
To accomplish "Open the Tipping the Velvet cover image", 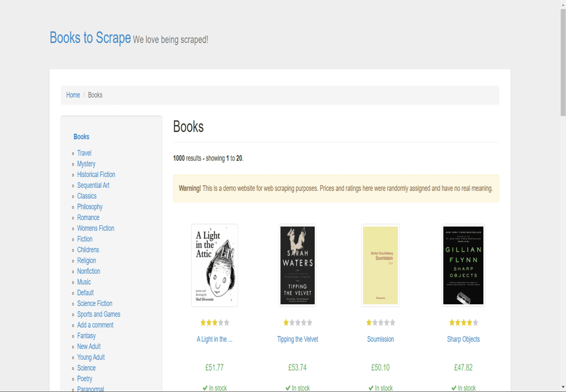I will 298,265.
